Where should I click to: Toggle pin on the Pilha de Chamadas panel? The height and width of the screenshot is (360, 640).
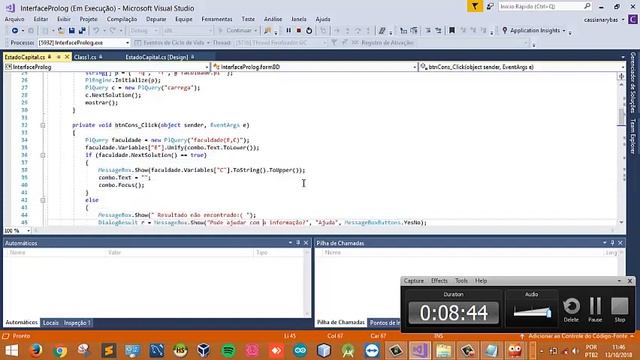click(612, 243)
